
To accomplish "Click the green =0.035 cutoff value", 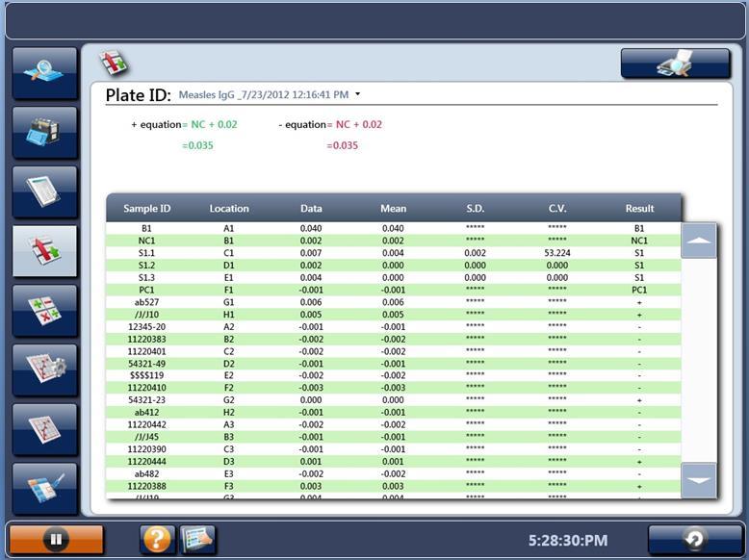I will [197, 145].
